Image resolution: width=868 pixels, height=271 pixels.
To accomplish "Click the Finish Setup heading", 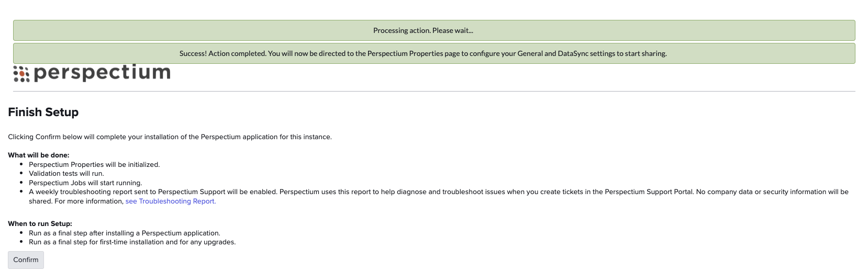I will click(x=43, y=112).
